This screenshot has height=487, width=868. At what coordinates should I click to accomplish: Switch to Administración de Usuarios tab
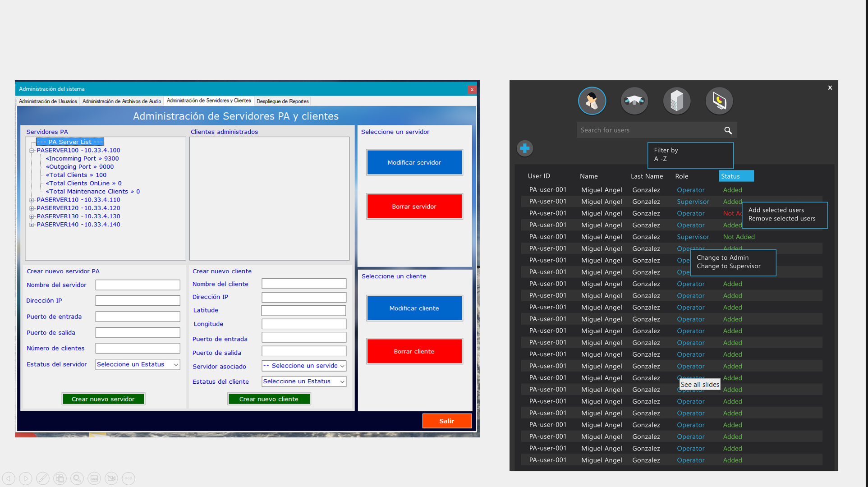(x=48, y=101)
